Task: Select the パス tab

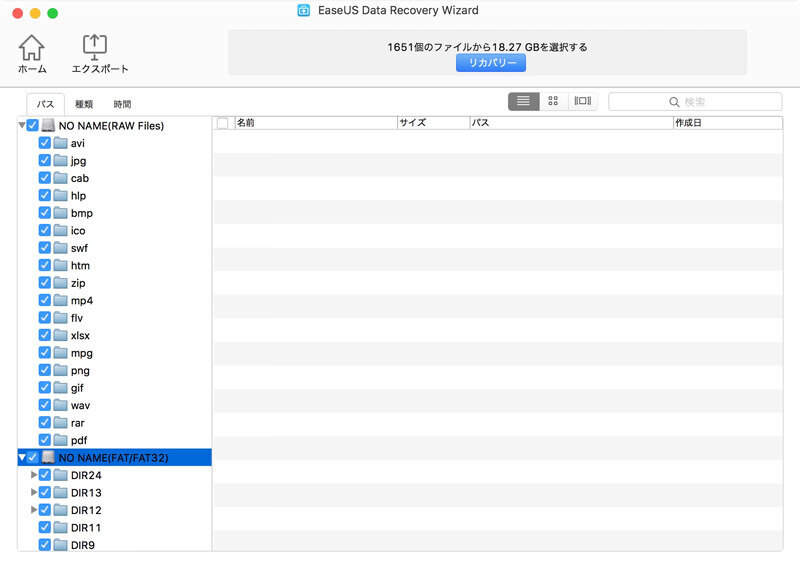Action: (45, 104)
